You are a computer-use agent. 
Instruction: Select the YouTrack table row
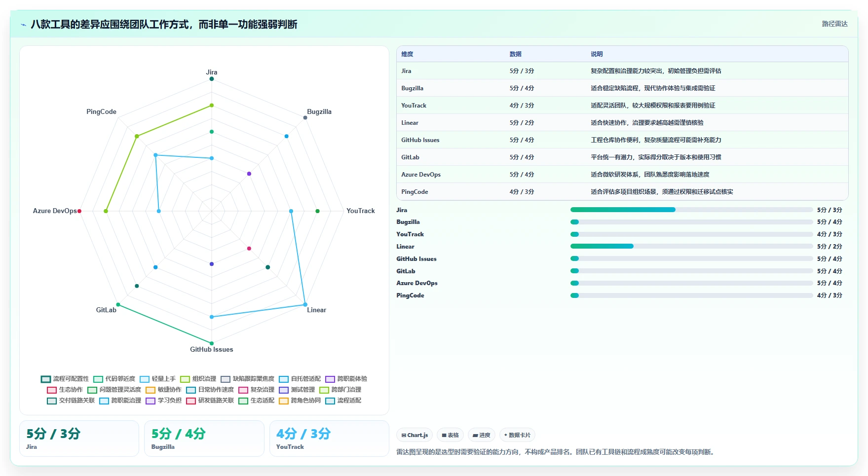point(622,105)
